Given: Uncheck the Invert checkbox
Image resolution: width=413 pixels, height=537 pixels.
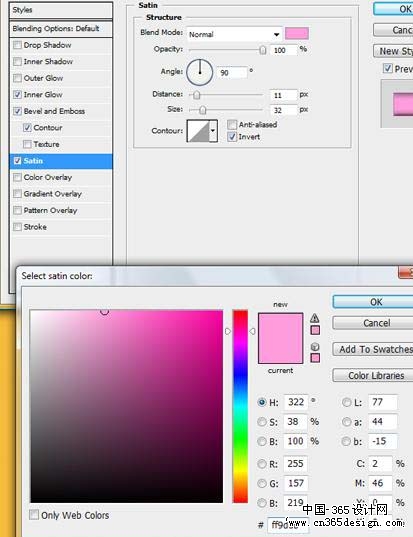Looking at the screenshot, I should click(x=232, y=137).
